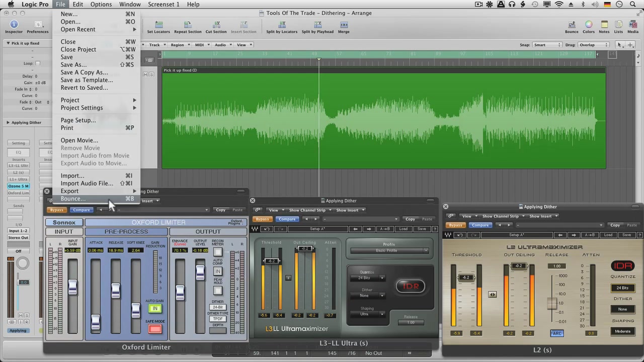This screenshot has height=362, width=644.
Task: Open Preferences from the toolbar
Action: pyautogui.click(x=38, y=25)
